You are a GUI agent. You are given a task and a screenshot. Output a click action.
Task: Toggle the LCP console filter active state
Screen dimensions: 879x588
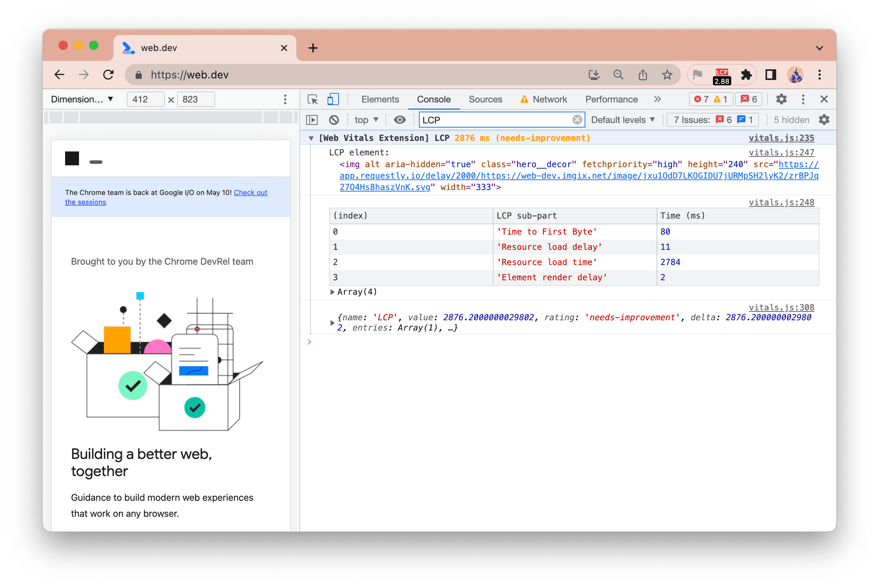point(577,120)
